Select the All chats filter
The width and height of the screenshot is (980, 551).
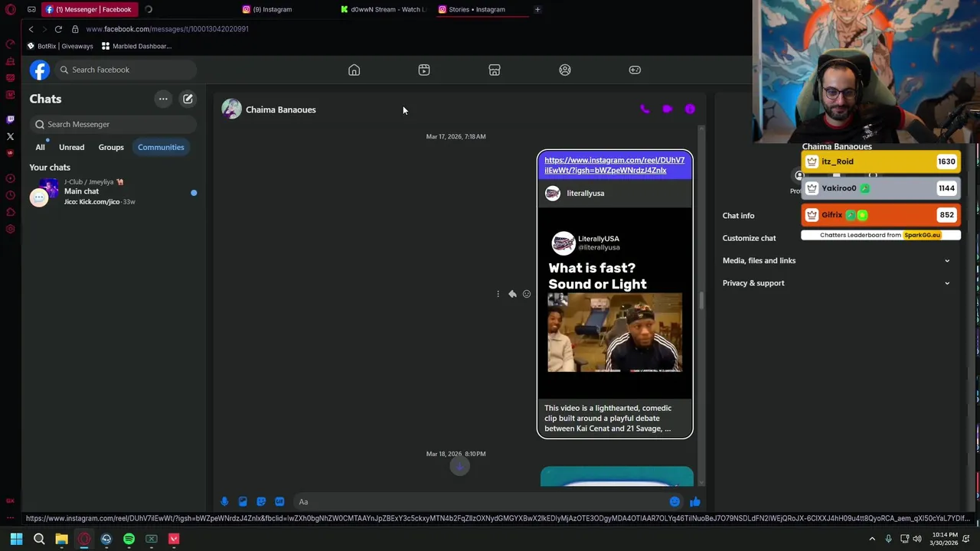click(40, 147)
